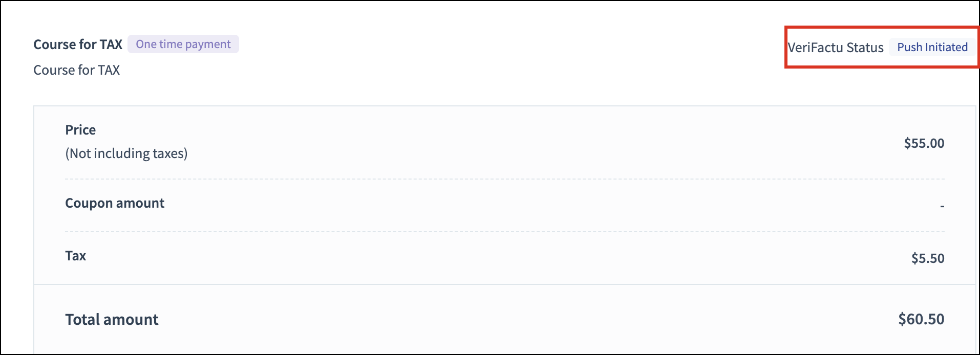Select the $55.00 price value
This screenshot has width=980, height=355.
click(x=924, y=143)
